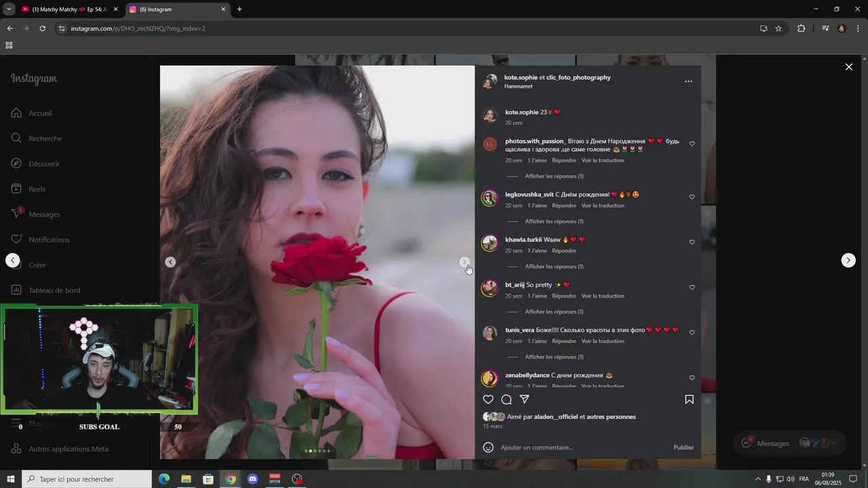Image resolution: width=868 pixels, height=488 pixels.
Task: Close the post viewer with the X
Action: pyautogui.click(x=848, y=67)
